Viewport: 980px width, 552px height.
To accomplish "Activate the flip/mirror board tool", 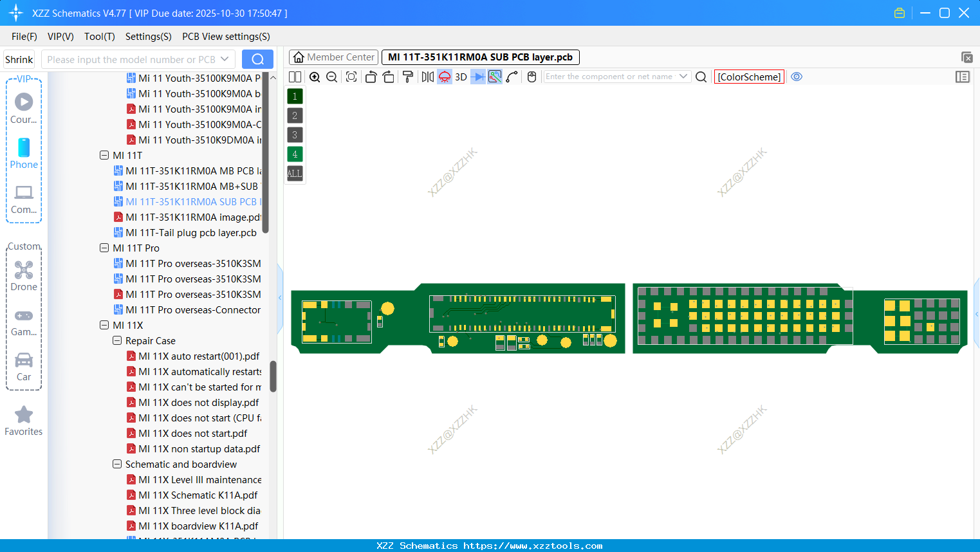I will pos(427,77).
